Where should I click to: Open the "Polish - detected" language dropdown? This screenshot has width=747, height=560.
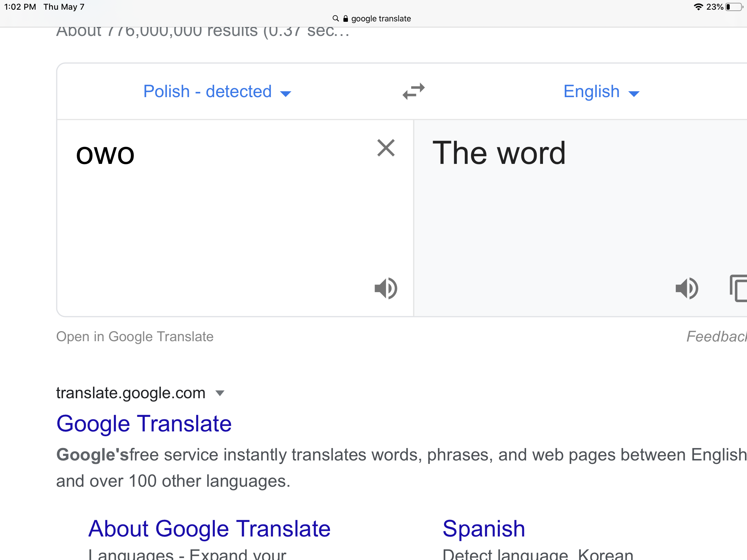(x=217, y=92)
